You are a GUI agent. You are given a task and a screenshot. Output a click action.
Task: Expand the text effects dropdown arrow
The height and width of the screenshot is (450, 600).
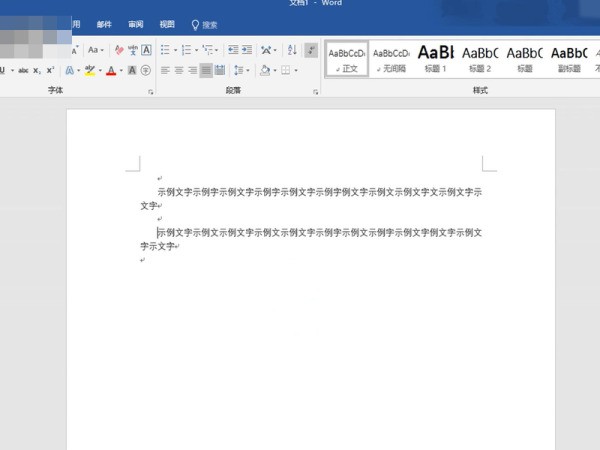pyautogui.click(x=78, y=70)
